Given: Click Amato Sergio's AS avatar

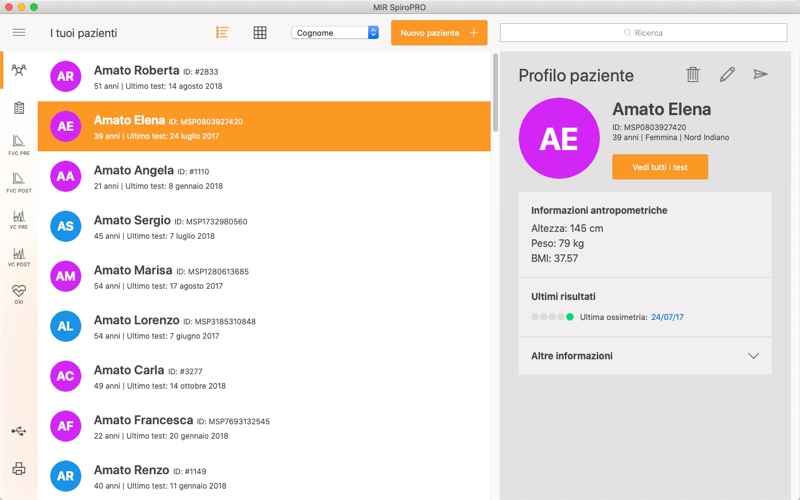Looking at the screenshot, I should [65, 226].
